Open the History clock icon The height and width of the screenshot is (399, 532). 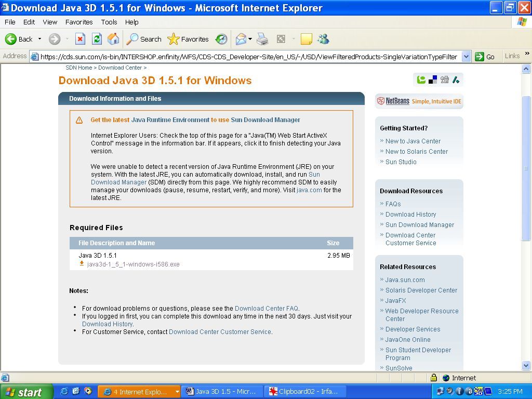pyautogui.click(x=221, y=39)
